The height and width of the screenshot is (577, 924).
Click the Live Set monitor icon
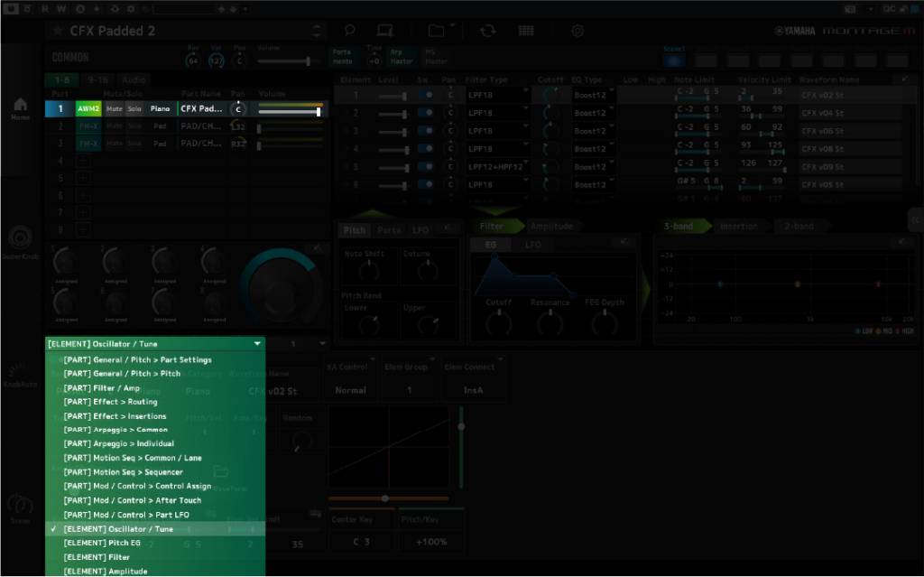384,30
